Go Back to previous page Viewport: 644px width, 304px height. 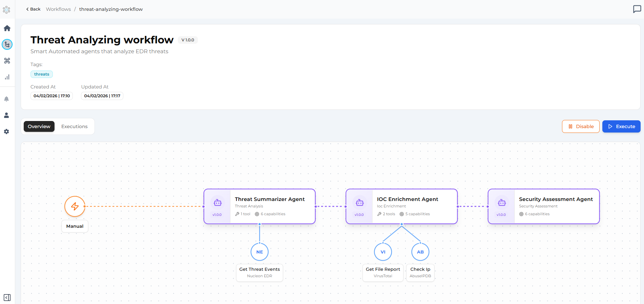33,9
